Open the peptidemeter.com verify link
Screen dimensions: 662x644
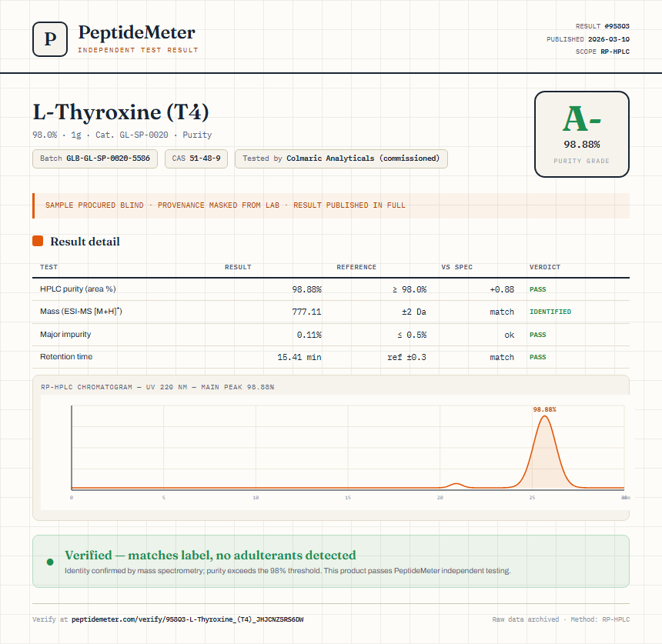pos(188,619)
